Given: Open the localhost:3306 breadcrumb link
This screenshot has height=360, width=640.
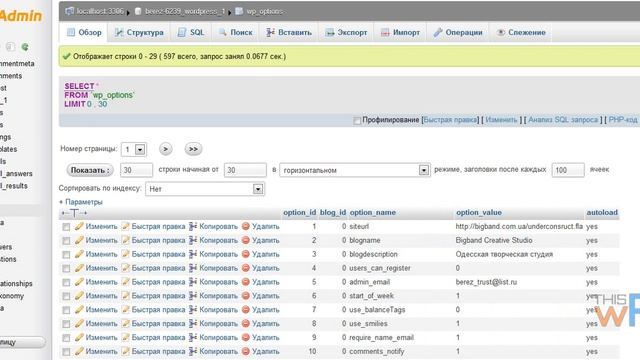Looking at the screenshot, I should (x=100, y=11).
